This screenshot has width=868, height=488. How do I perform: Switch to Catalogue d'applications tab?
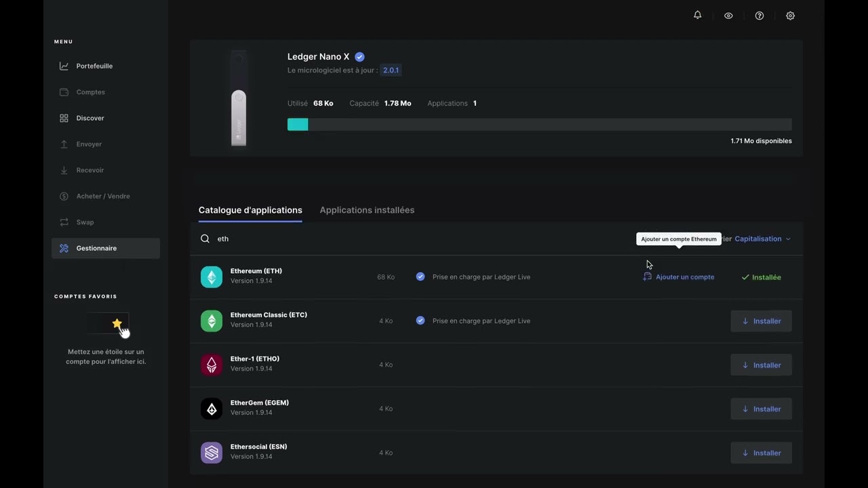pyautogui.click(x=250, y=210)
